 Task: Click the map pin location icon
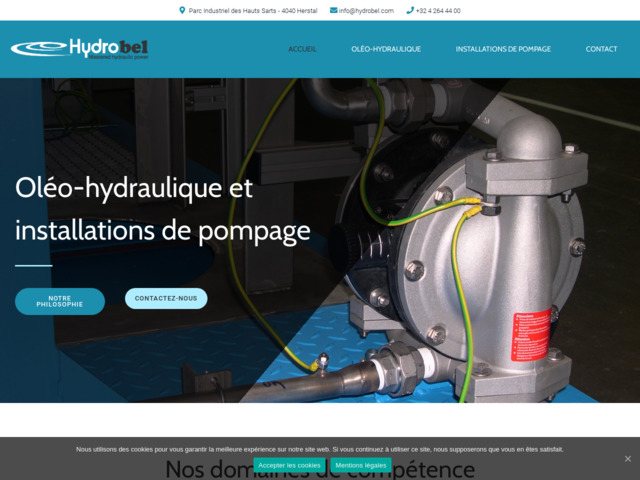pyautogui.click(x=182, y=11)
